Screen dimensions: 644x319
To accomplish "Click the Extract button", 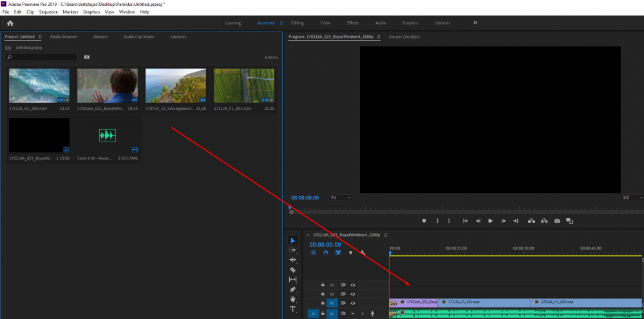I will pos(544,221).
